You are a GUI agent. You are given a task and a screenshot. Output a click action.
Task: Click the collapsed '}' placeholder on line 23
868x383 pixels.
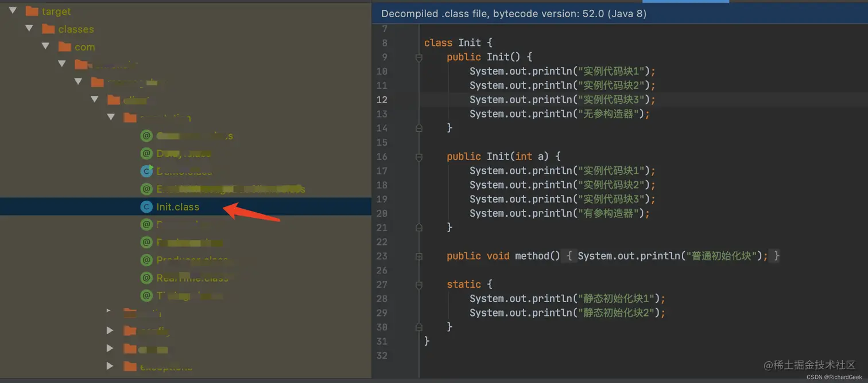tap(776, 256)
